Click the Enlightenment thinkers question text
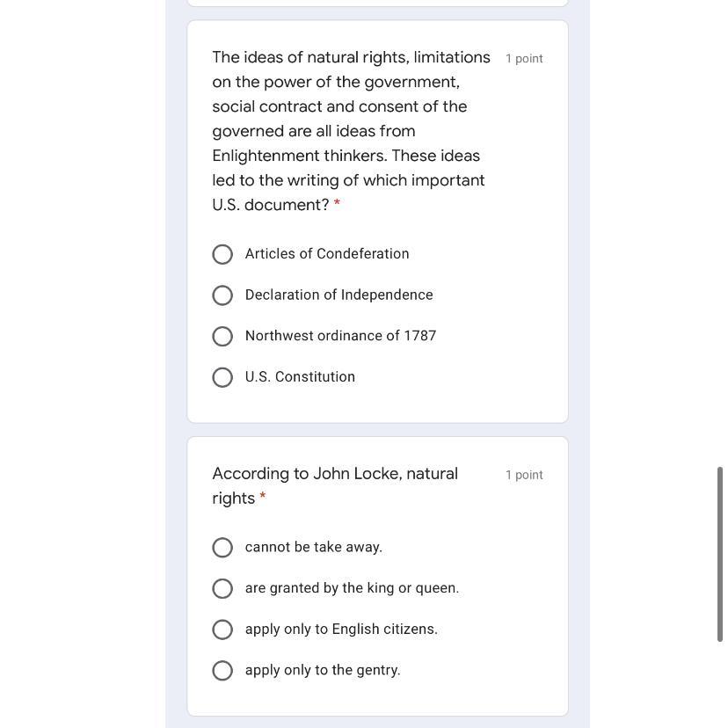728x728 pixels. [x=350, y=131]
